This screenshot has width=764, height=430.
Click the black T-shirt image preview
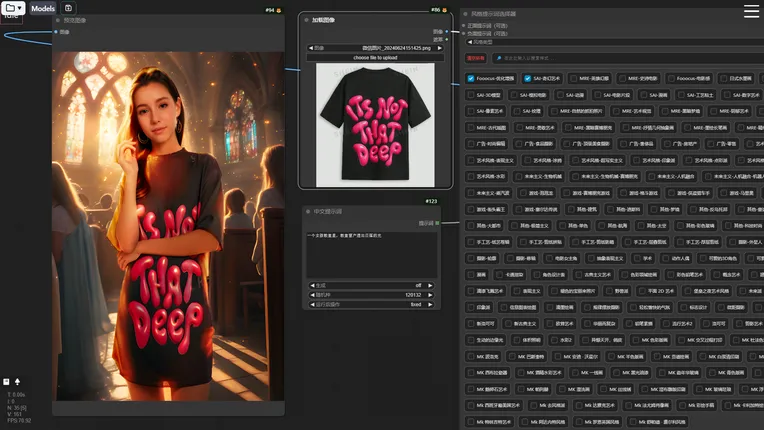(x=375, y=122)
